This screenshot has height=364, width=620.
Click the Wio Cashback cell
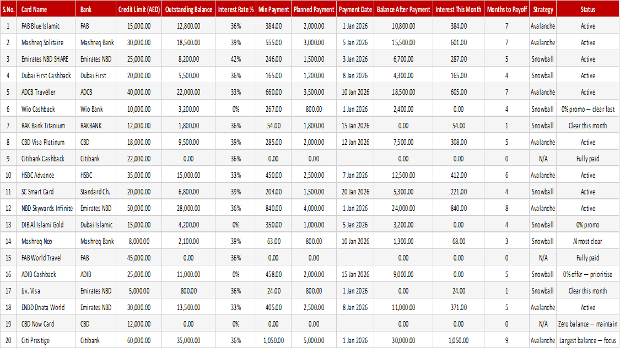[46, 109]
